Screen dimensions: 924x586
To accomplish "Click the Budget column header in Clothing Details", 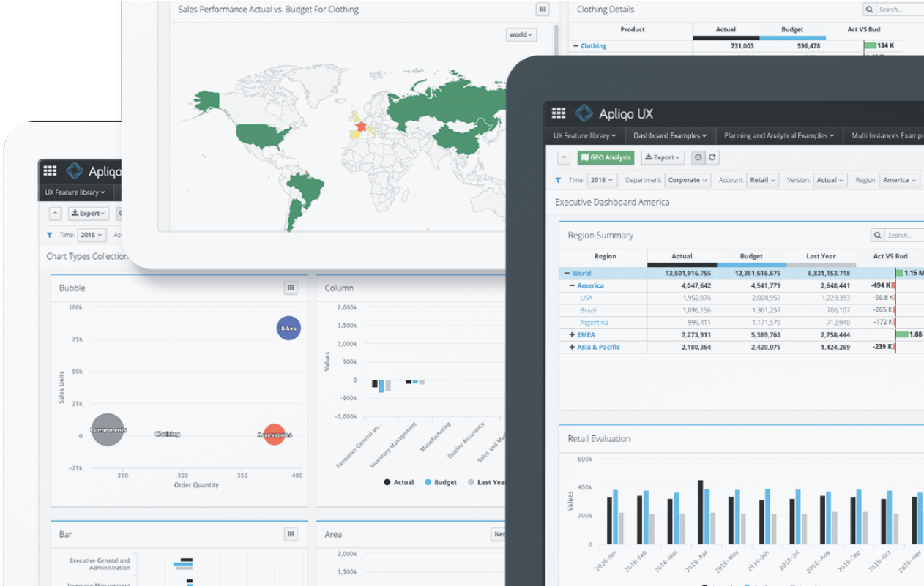I will (x=792, y=30).
